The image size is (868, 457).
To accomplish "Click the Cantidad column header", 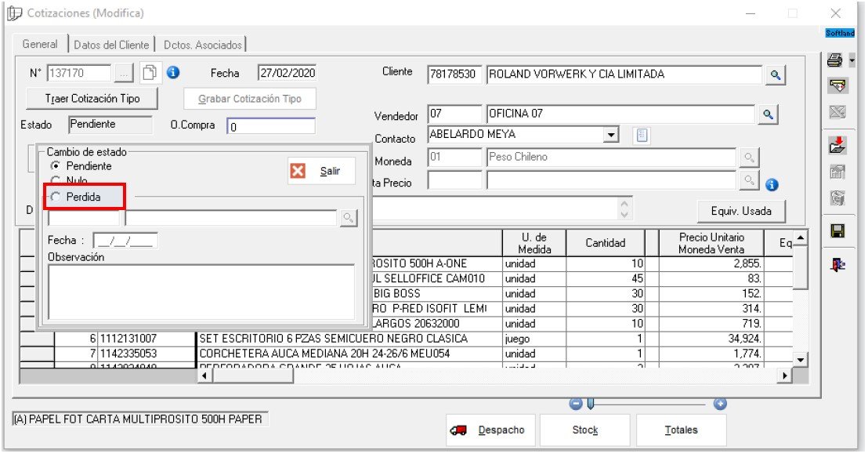I will pos(605,243).
